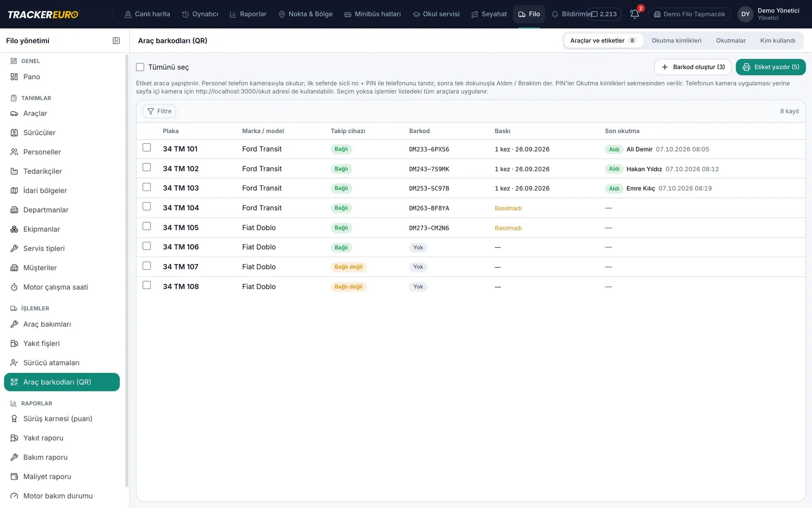The image size is (812, 508).
Task: Open the notifications bell icon
Action: [x=634, y=14]
